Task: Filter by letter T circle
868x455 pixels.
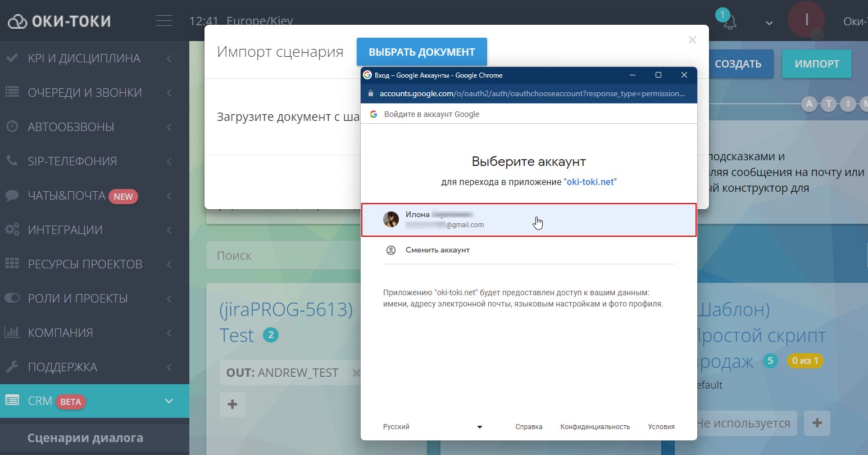Action: (x=829, y=104)
